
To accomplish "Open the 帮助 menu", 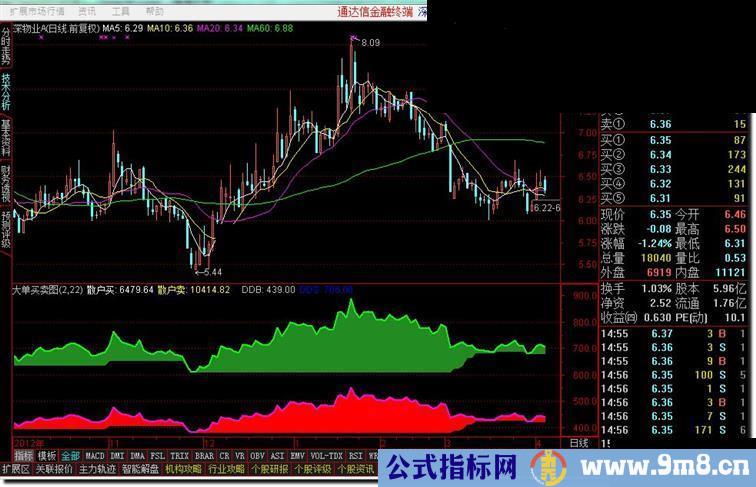I will tap(154, 11).
